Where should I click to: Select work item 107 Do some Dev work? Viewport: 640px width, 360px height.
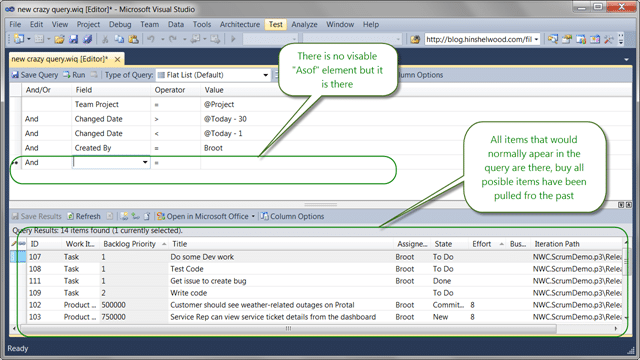(316, 257)
